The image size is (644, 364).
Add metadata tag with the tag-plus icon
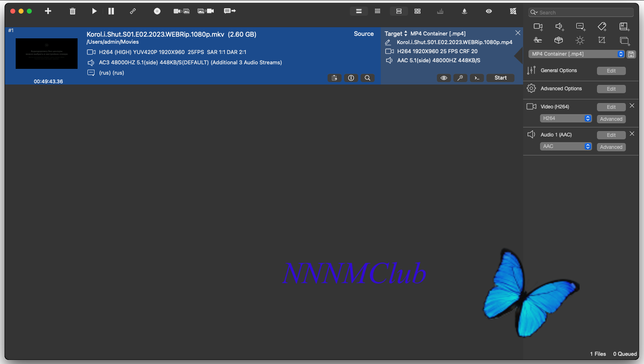tap(602, 27)
